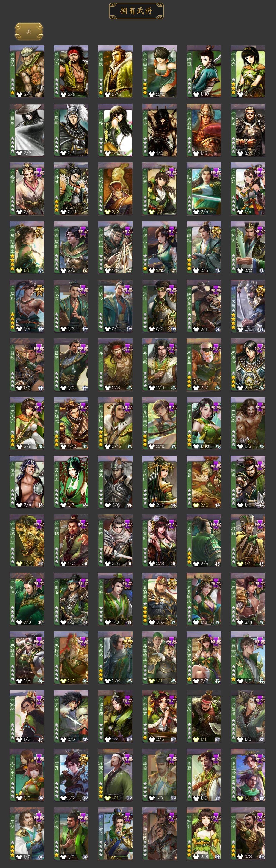276x868 pixels.
Task: Open the 张昭张纮 general card
Action: coord(115,189)
